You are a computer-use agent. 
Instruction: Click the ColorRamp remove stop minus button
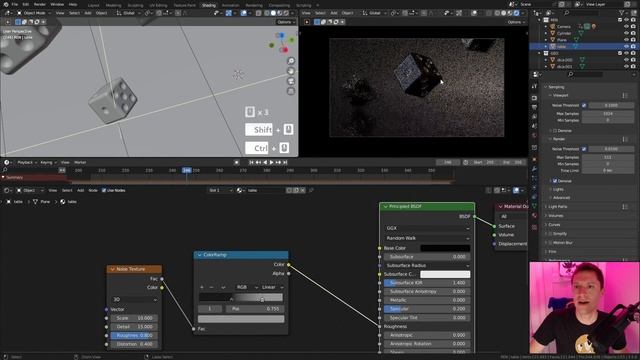211,287
